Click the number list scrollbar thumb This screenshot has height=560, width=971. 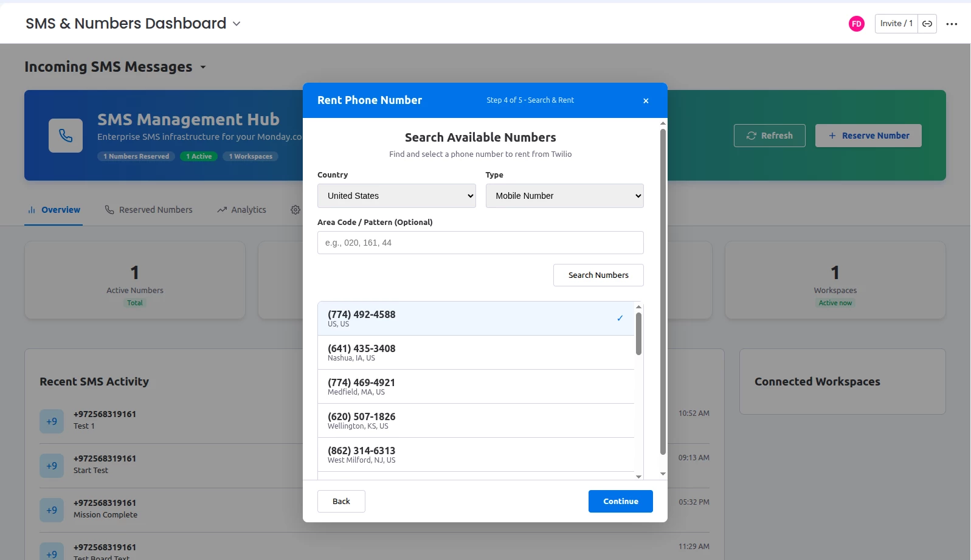[638, 333]
